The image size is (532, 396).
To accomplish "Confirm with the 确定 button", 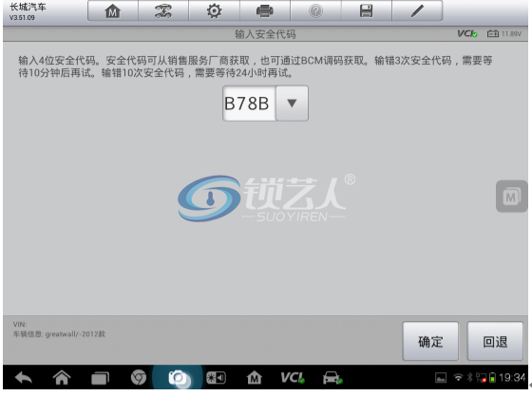I will tap(430, 341).
